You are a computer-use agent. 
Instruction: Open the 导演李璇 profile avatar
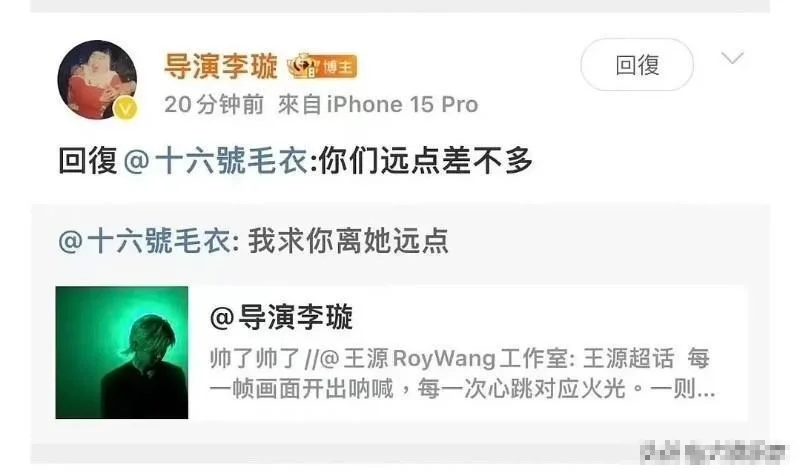[x=97, y=80]
